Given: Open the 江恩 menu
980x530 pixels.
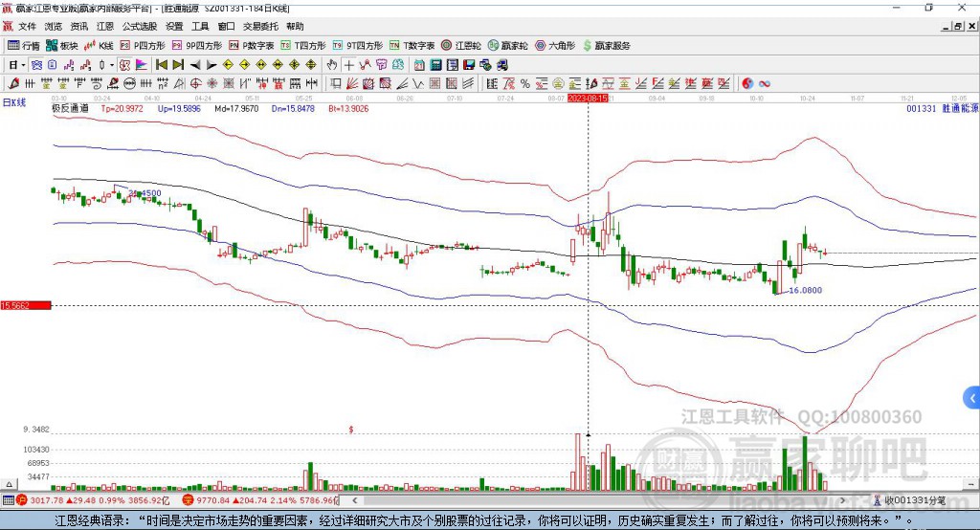Looking at the screenshot, I should [105, 26].
